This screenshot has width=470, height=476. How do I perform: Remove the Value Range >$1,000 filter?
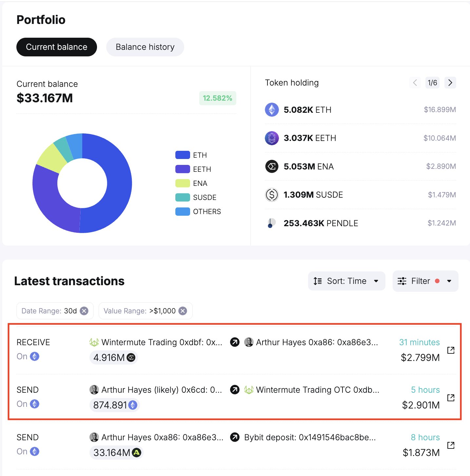click(x=183, y=311)
